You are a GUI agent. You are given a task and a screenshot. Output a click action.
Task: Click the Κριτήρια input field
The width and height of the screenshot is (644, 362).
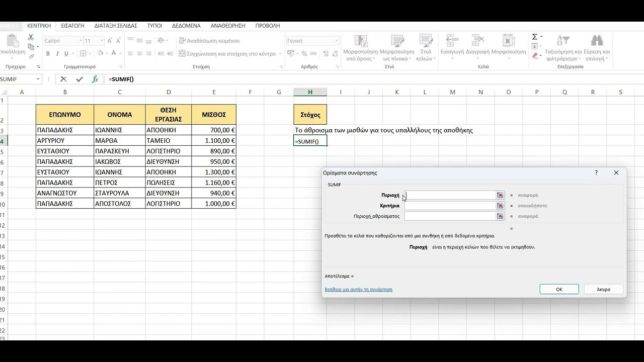(450, 206)
